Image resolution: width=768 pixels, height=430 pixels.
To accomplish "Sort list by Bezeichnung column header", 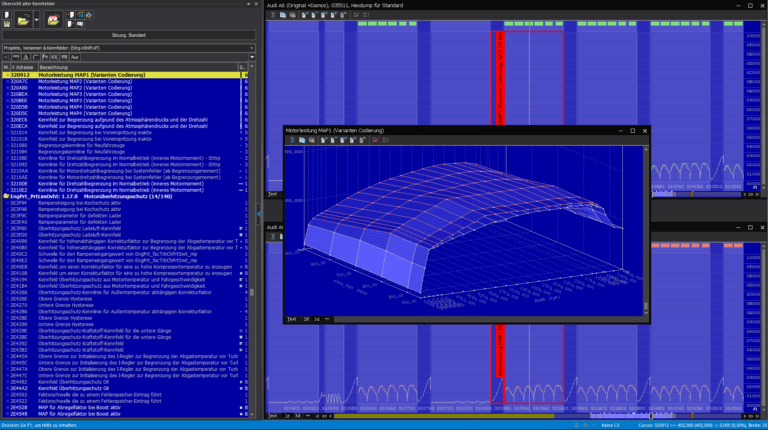I will point(52,66).
